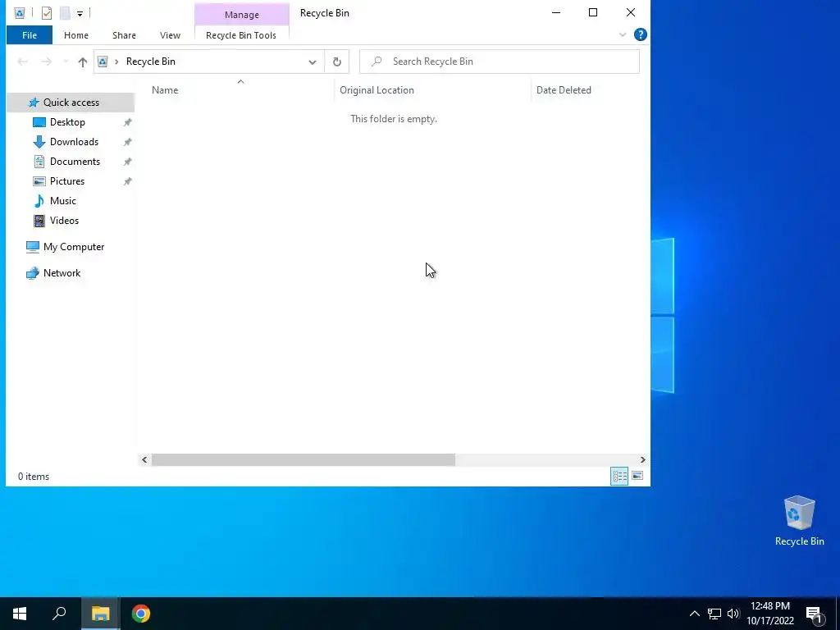Open Pictures in the navigation pane
Image resolution: width=840 pixels, height=630 pixels.
pyautogui.click(x=67, y=181)
